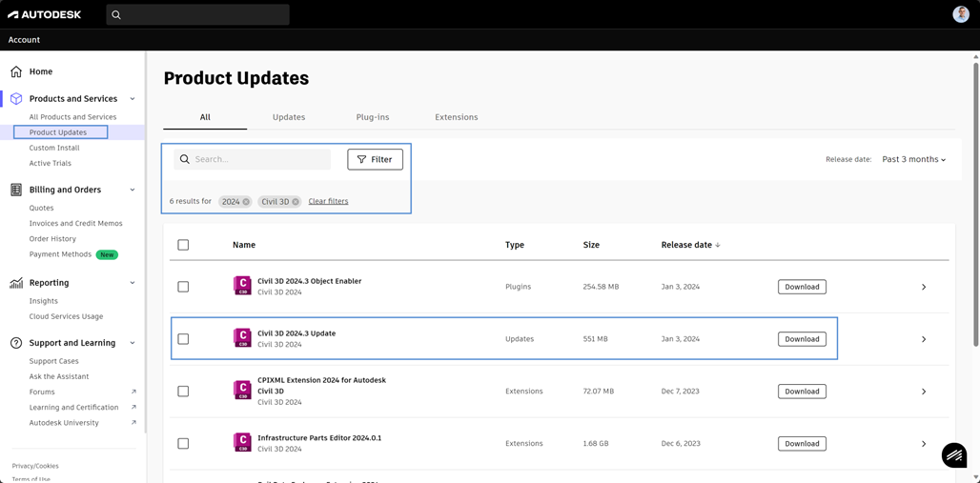The height and width of the screenshot is (483, 980).
Task: Check the Infrastructure Parts Editor 2024.0.1 checkbox
Action: (x=183, y=443)
